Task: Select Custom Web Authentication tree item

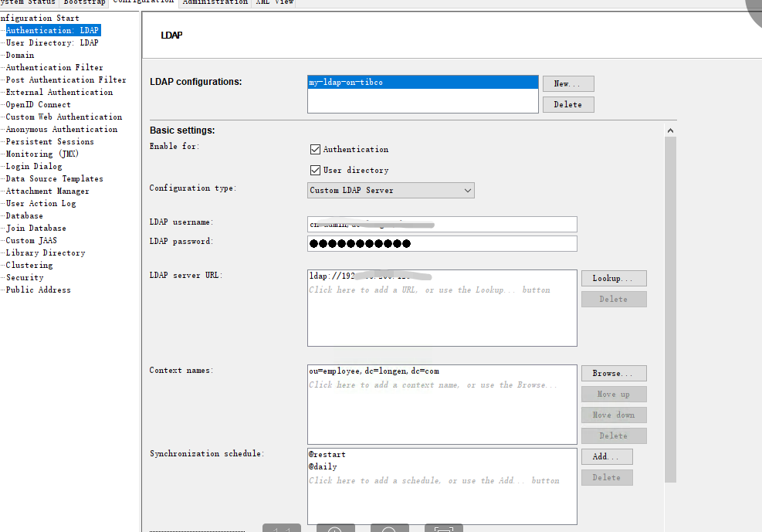Action: click(x=64, y=117)
